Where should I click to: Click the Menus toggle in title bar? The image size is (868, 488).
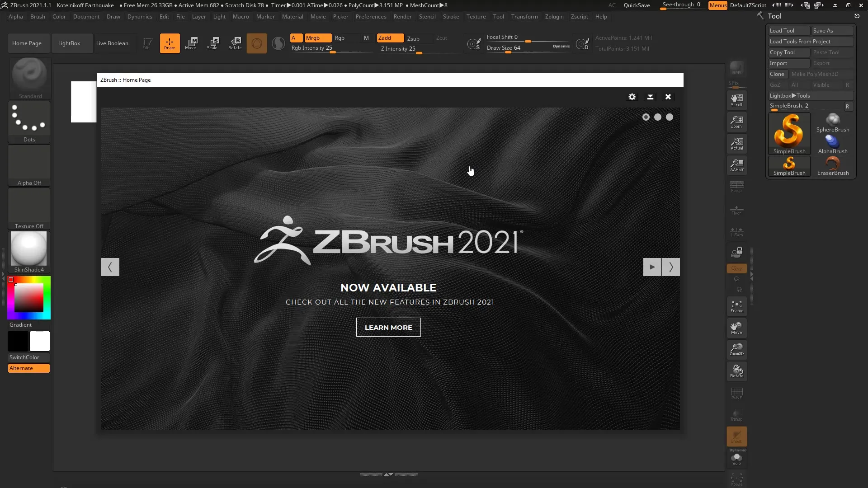tap(718, 5)
